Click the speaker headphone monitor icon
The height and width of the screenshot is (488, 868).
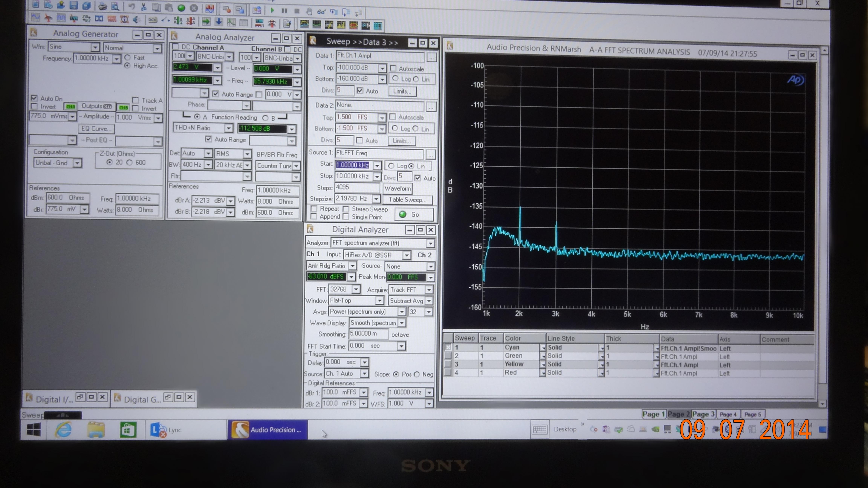[x=136, y=20]
